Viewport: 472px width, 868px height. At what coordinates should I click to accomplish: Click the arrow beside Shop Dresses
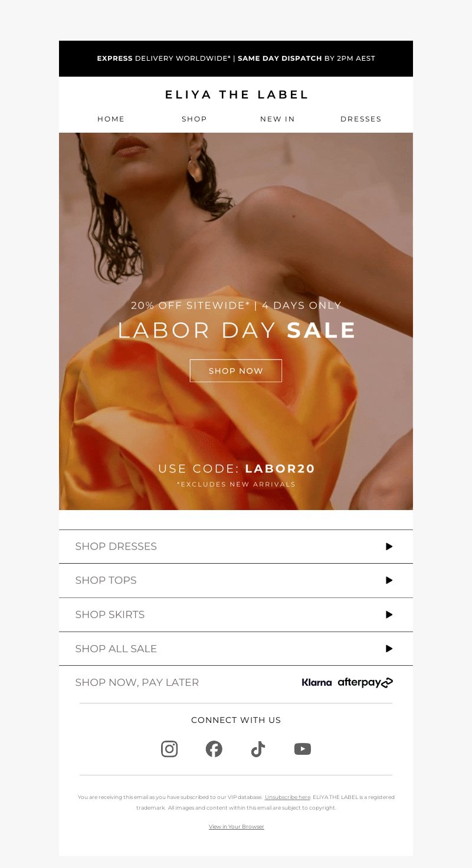[x=389, y=547]
